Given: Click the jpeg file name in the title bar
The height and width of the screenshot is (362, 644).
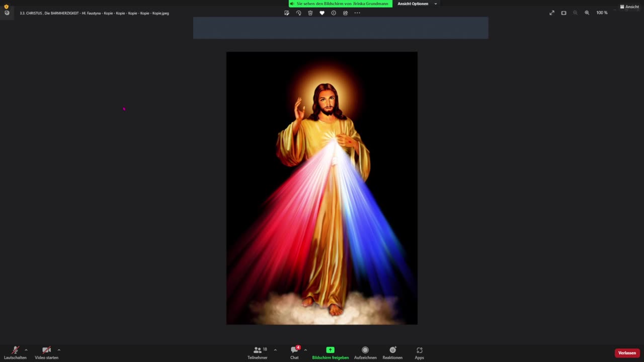Looking at the screenshot, I should click(x=94, y=13).
